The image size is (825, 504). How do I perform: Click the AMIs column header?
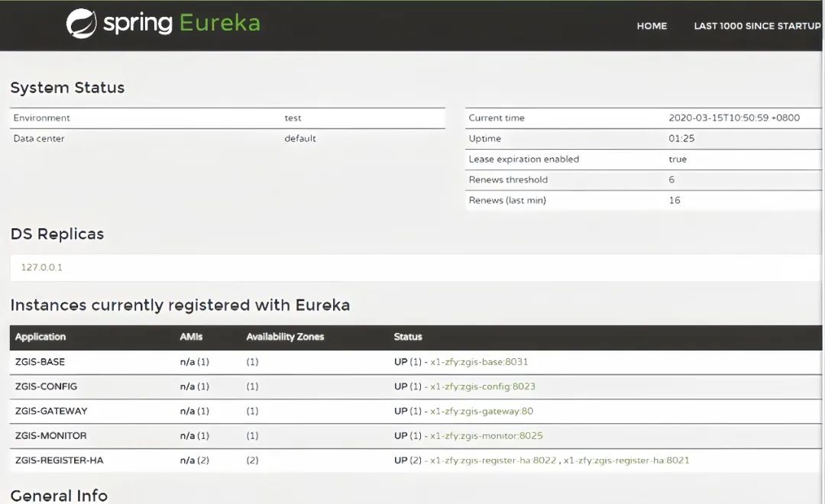click(x=191, y=337)
